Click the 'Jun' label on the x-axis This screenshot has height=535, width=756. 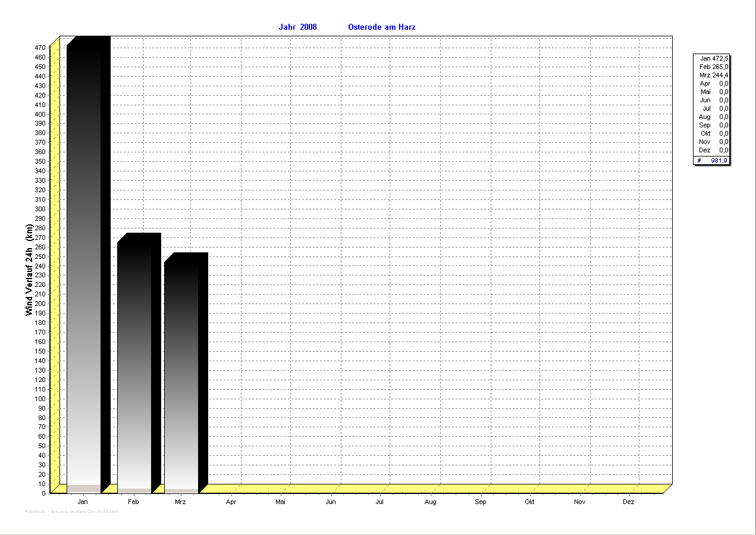pos(331,502)
